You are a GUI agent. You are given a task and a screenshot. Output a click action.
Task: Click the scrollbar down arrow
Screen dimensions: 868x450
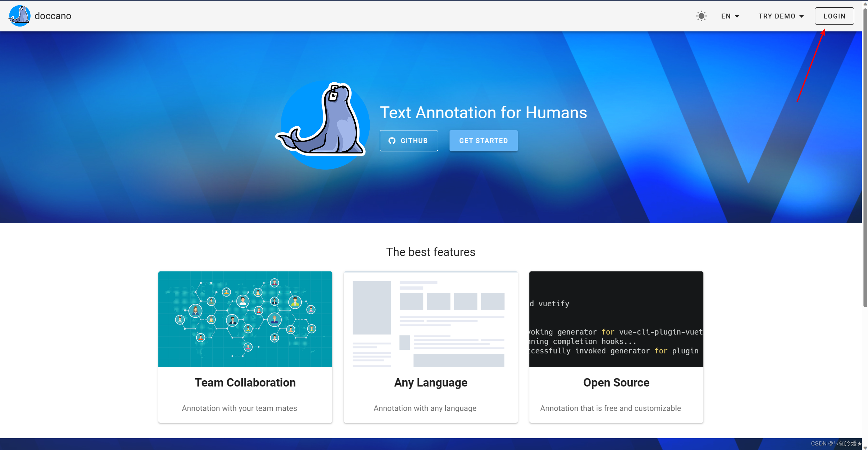(865, 448)
